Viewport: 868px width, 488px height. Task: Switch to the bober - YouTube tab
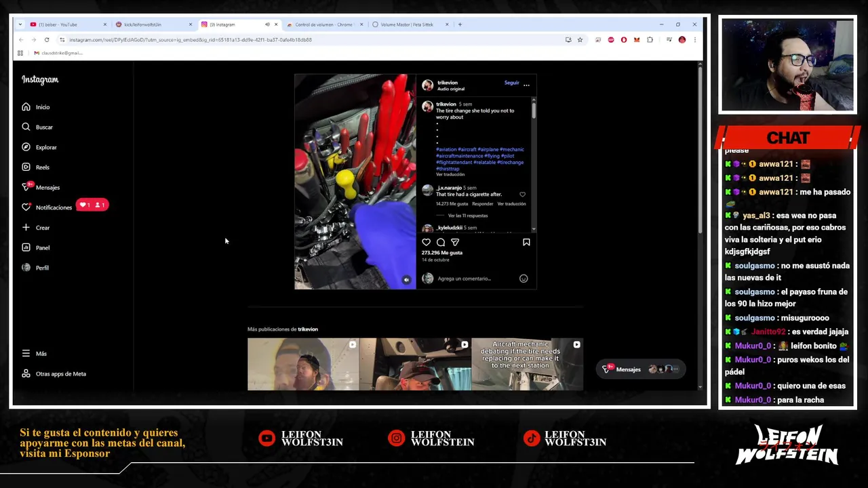(66, 24)
